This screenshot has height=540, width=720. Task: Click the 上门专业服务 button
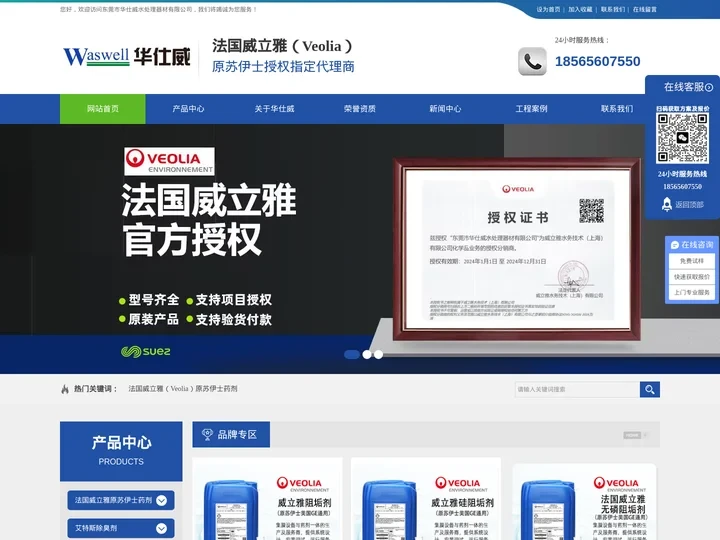692,292
